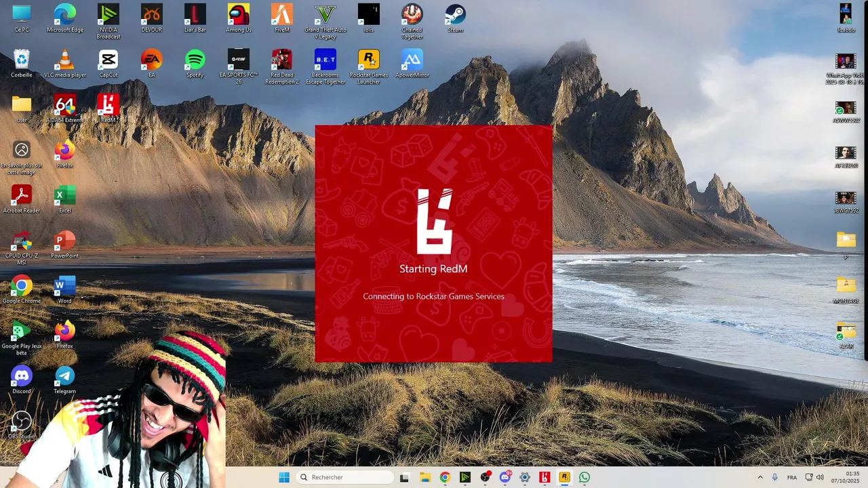The image size is (868, 488).
Task: Open the volume control in system tray
Action: (820, 477)
